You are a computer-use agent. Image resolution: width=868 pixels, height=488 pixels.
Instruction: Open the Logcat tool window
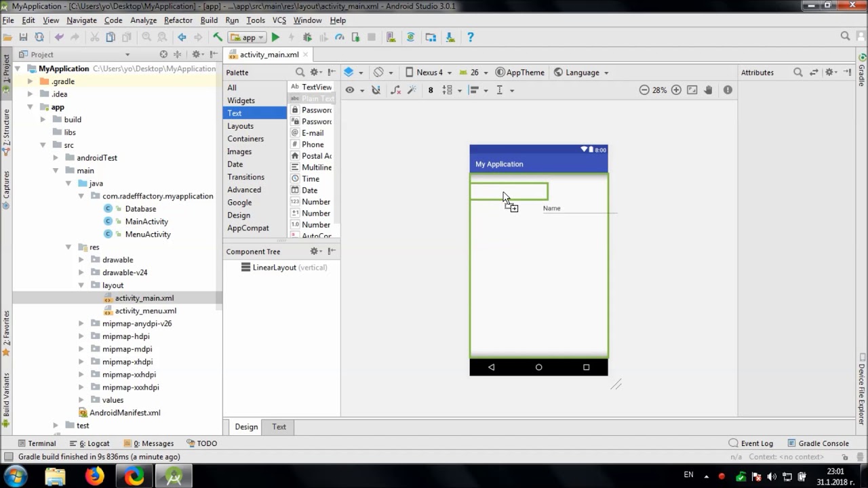[89, 443]
